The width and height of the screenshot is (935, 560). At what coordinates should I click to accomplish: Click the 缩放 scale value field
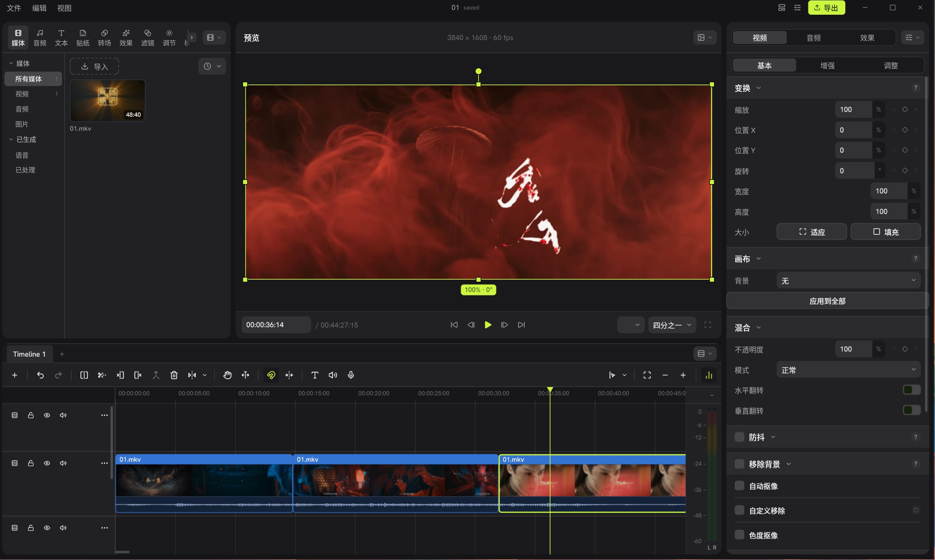pos(853,110)
